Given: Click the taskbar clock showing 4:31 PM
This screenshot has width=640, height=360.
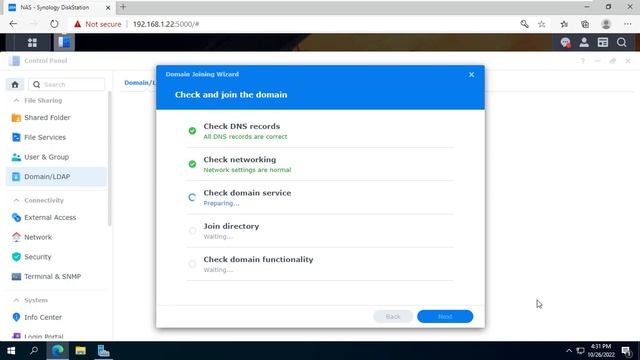Looking at the screenshot, I should point(601,351).
